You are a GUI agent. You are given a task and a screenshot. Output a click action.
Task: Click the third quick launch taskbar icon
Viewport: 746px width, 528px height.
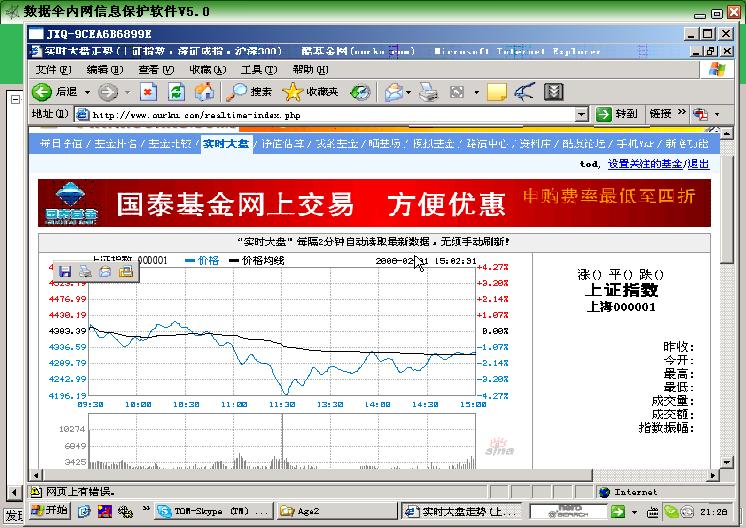coord(125,511)
